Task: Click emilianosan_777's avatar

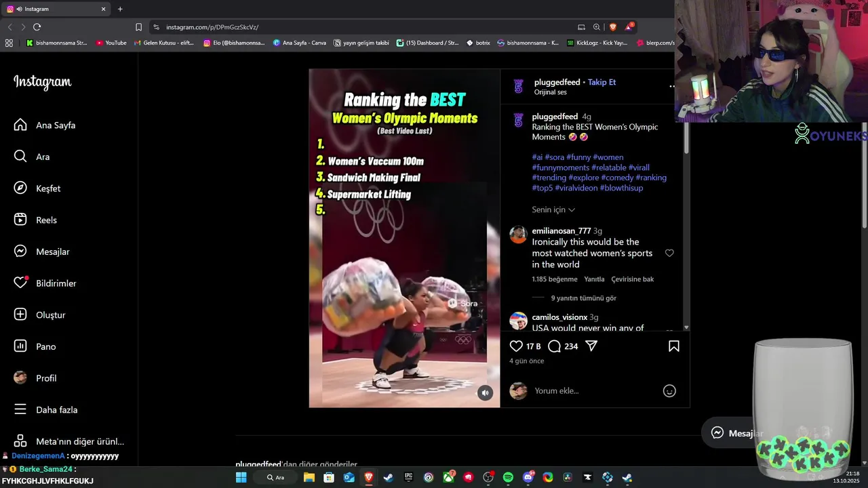Action: tap(518, 235)
